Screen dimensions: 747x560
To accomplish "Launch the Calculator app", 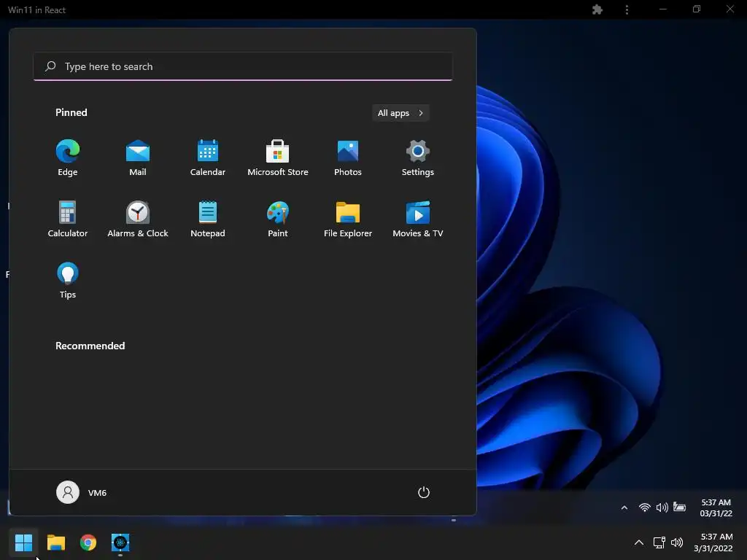I will coord(68,219).
